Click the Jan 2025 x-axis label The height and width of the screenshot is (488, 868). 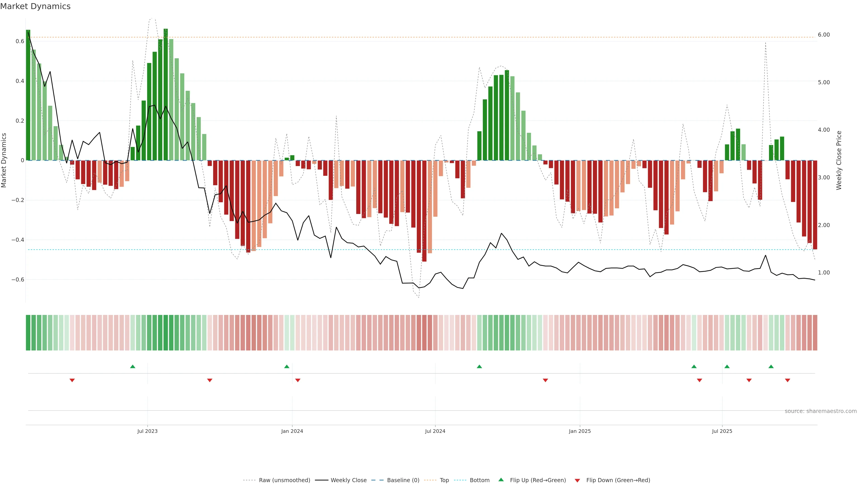580,431
